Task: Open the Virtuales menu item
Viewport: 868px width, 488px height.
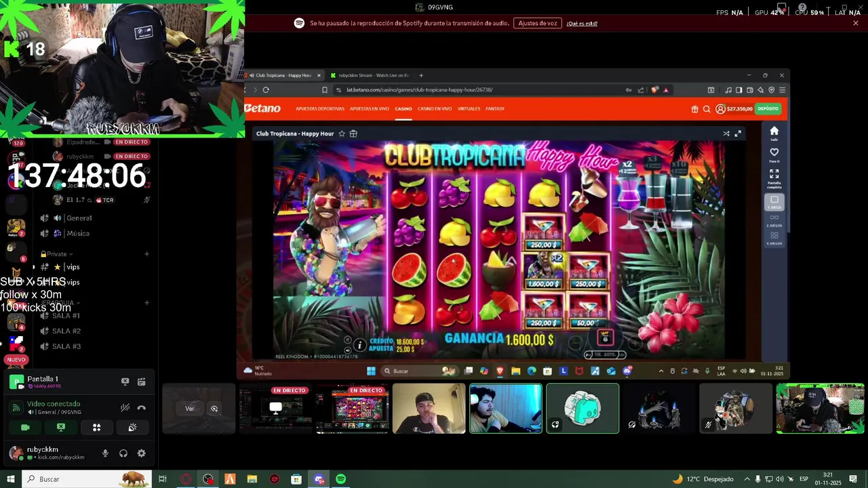Action: point(469,108)
